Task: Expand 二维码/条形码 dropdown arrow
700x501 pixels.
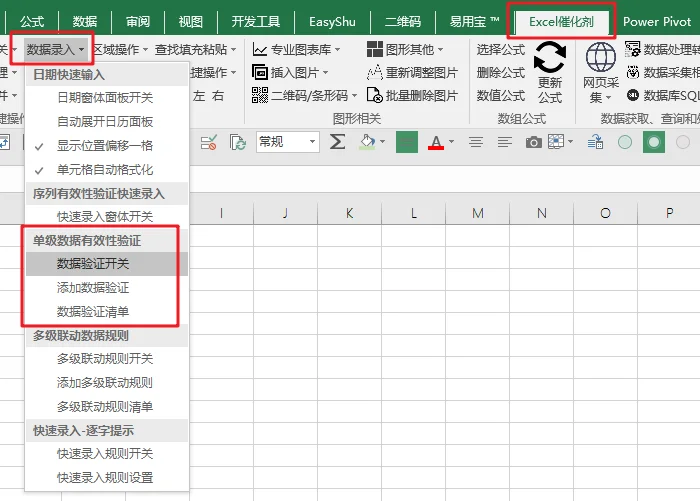Action: click(354, 95)
